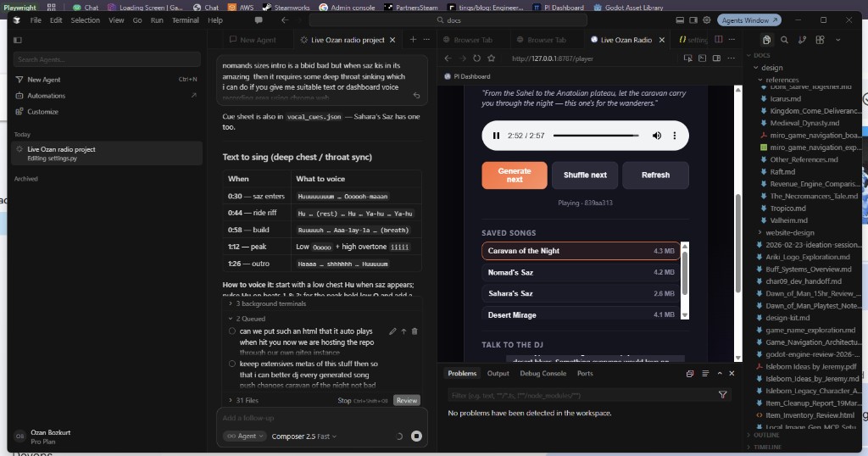The width and height of the screenshot is (868, 456).
Task: Open Automations in the left sidebar
Action: tap(47, 96)
